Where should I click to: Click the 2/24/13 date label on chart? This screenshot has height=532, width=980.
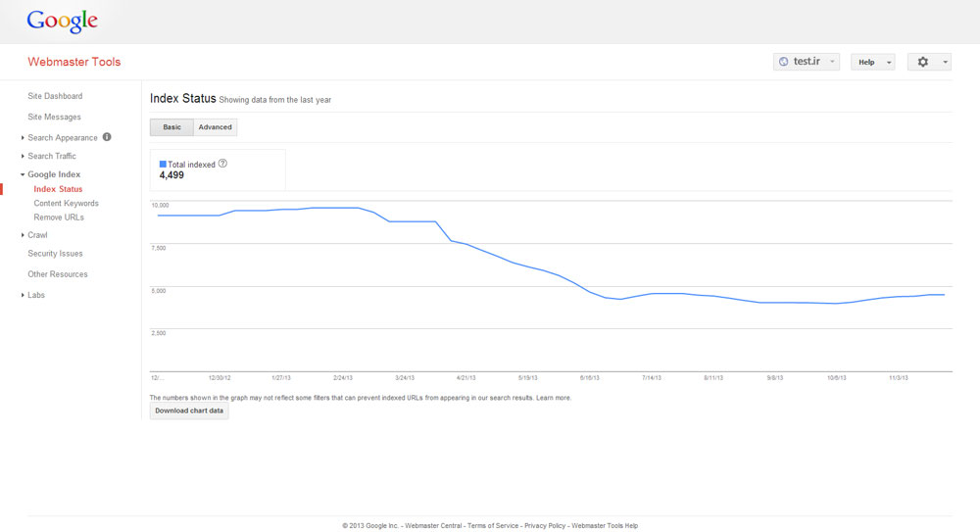(x=342, y=377)
